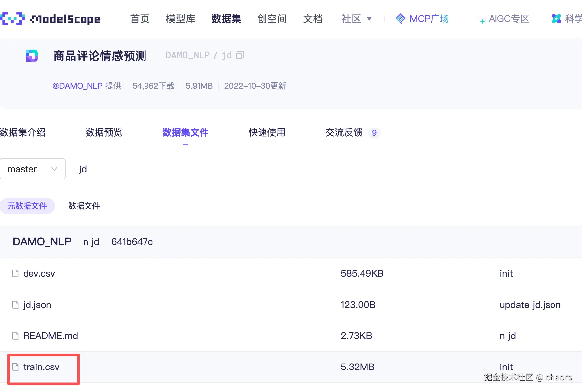Expand the 社区 dropdown arrow

point(369,19)
